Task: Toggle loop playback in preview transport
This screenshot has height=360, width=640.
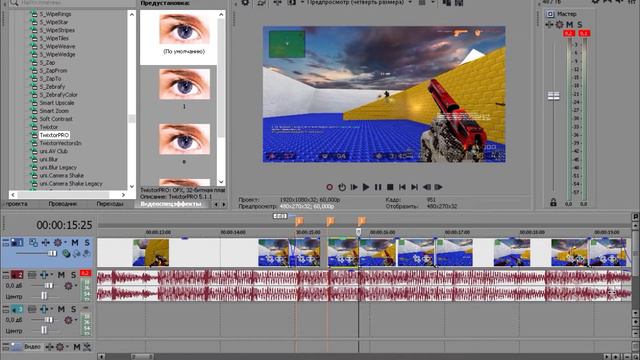Action: 342,187
